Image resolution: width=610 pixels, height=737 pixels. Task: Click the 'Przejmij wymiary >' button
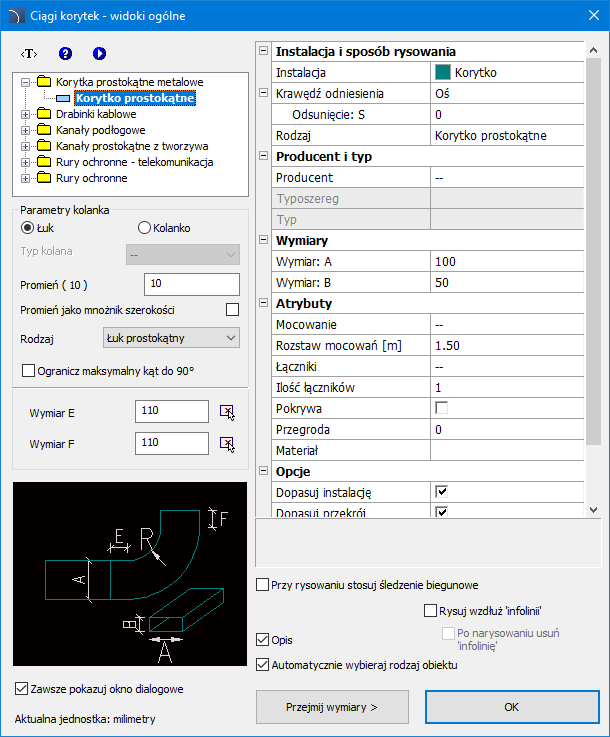click(332, 707)
